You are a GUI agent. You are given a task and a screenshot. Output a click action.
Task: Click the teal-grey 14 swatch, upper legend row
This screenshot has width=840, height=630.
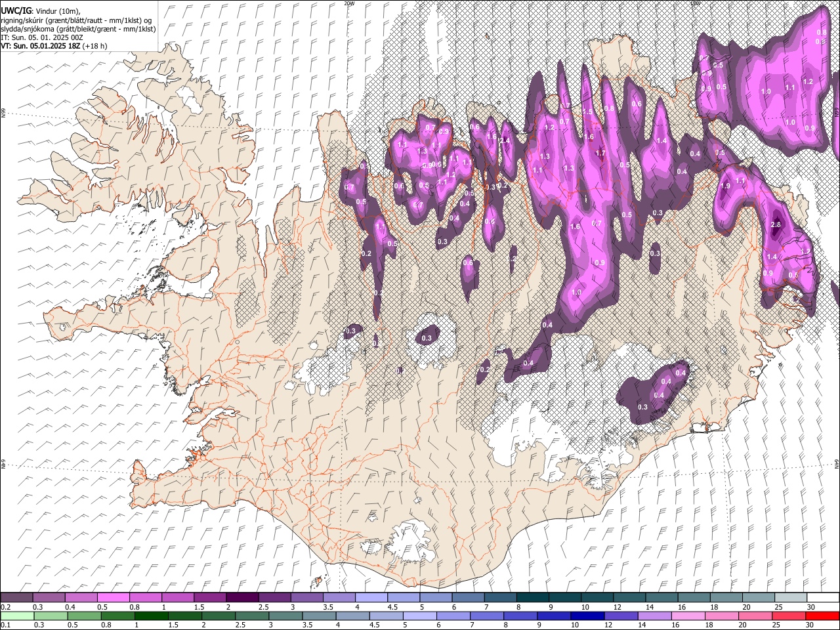click(661, 598)
